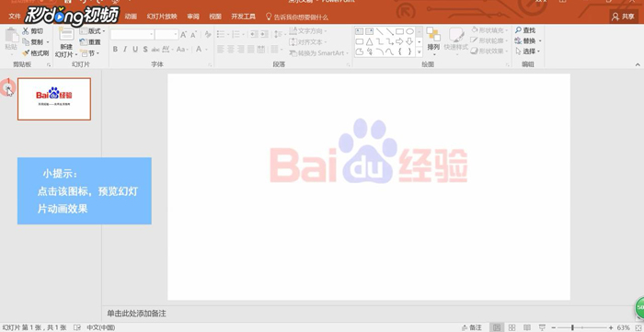
Task: Decrease font size with smaller A icon
Action: click(x=193, y=35)
